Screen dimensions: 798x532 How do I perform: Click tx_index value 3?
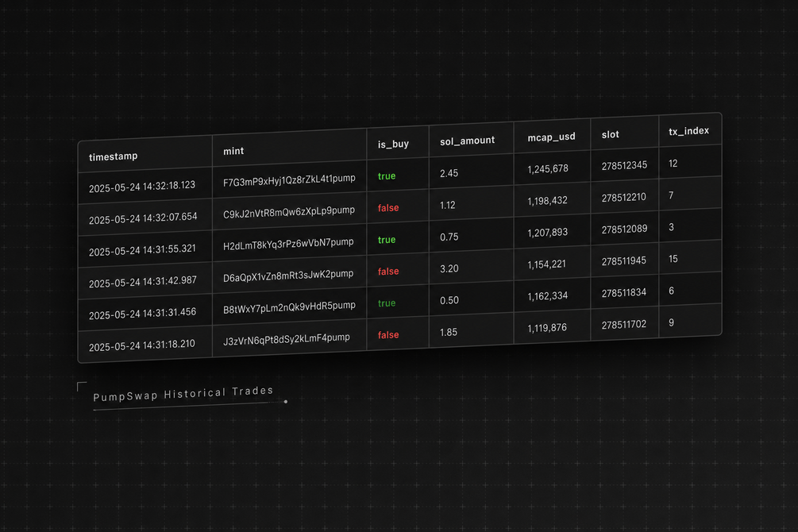[x=671, y=227]
